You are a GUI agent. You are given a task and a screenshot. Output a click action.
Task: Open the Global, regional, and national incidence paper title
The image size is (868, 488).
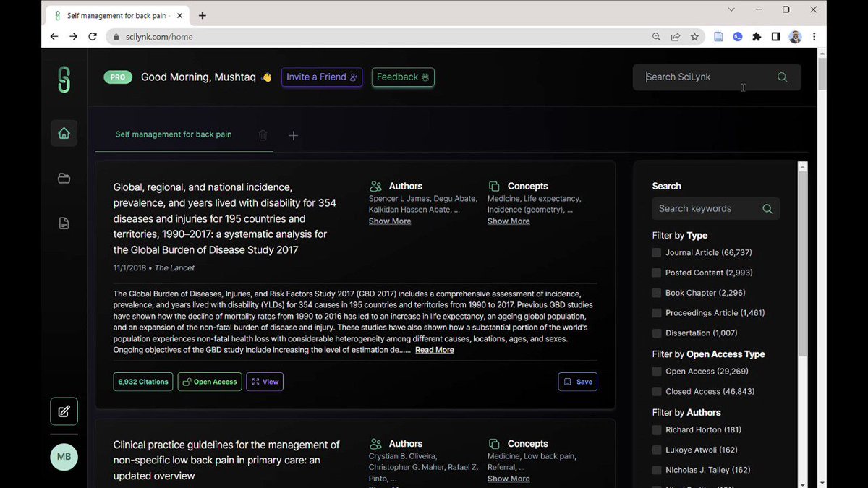pos(225,218)
